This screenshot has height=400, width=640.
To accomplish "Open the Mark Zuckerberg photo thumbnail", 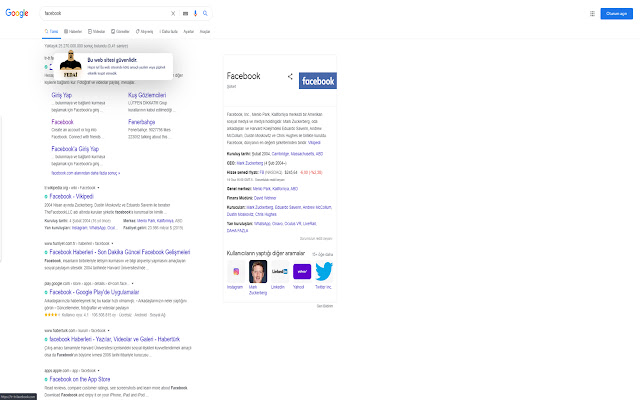I will point(258,271).
